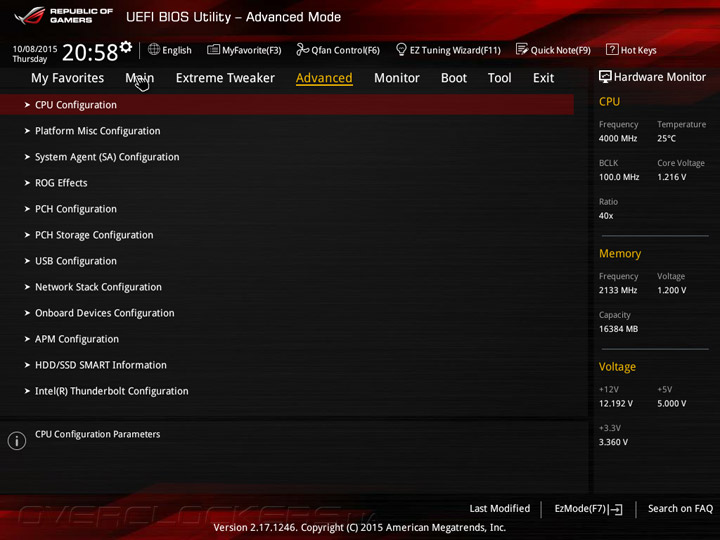This screenshot has width=720, height=540.
Task: Switch to the Main tab
Action: coord(140,78)
